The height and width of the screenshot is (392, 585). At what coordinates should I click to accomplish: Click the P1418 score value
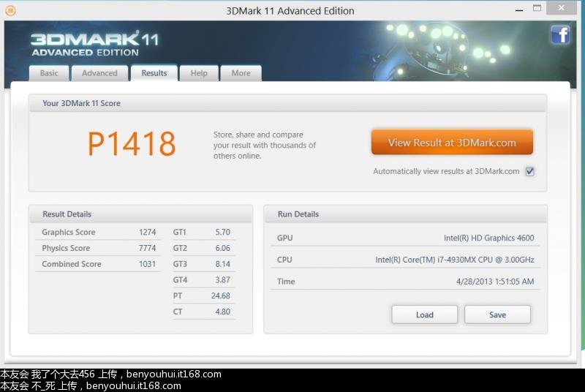point(132,143)
